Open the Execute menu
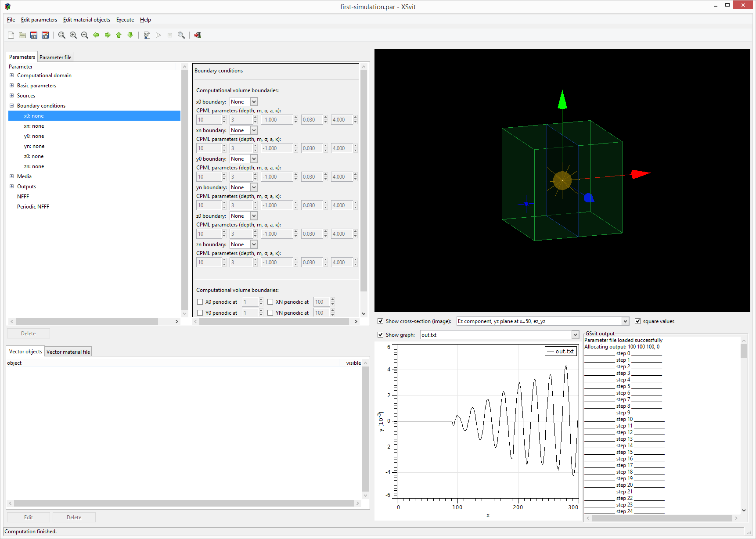Viewport: 756px width, 539px height. (125, 20)
